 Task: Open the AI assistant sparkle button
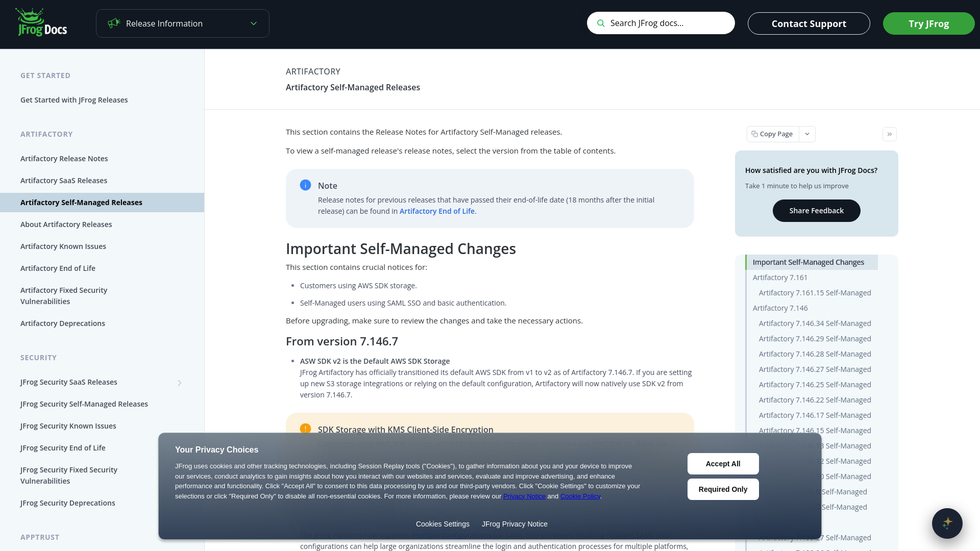pyautogui.click(x=947, y=523)
